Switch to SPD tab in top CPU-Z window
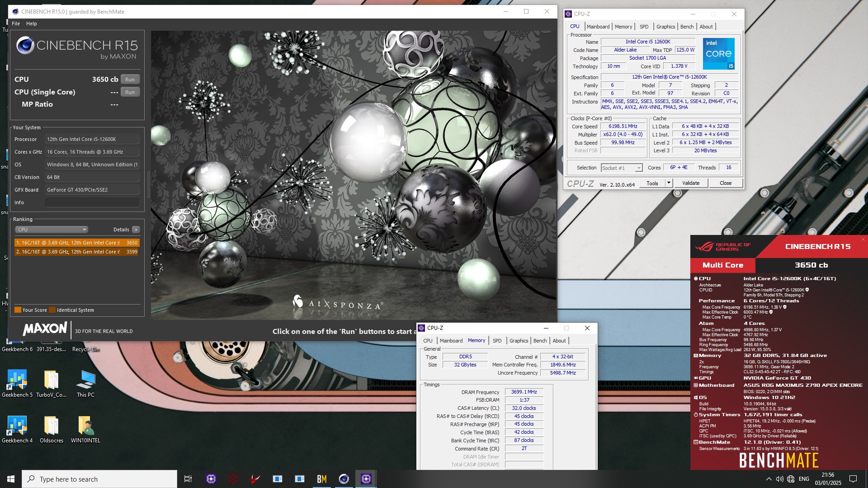Screen dimensions: 868x488 click(644, 27)
